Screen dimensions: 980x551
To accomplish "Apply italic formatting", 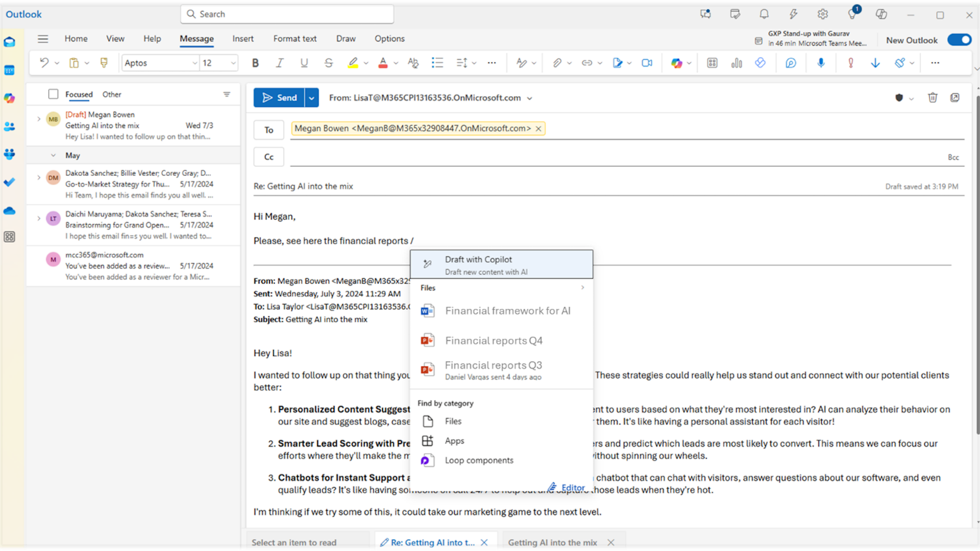I will (280, 63).
